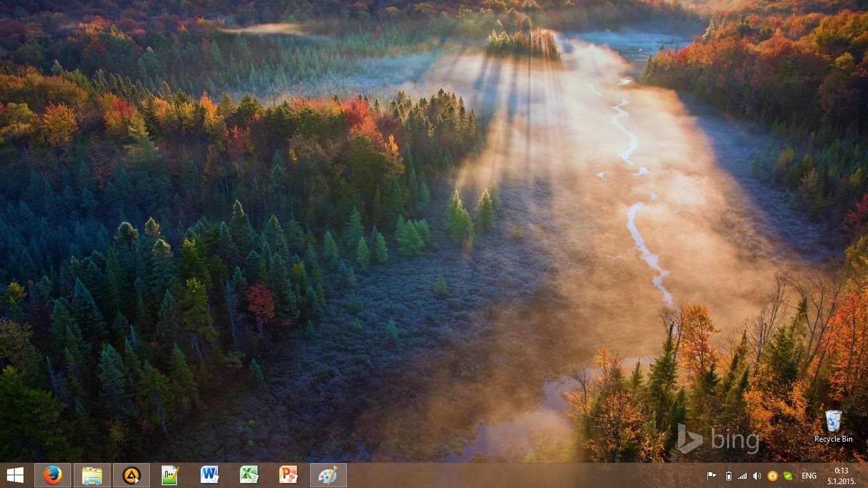Open green Skype status tray icon
The width and height of the screenshot is (868, 488).
point(788,476)
